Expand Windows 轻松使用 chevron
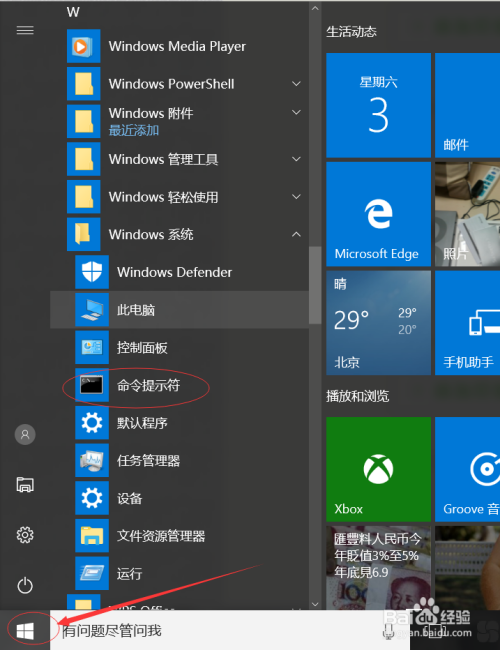This screenshot has height=650, width=500. pyautogui.click(x=296, y=196)
